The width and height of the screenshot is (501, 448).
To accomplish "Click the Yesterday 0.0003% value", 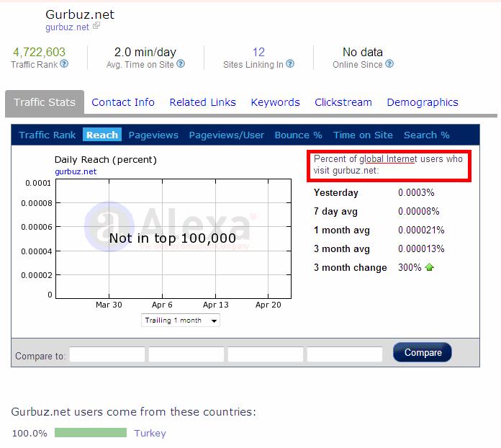I will (416, 192).
